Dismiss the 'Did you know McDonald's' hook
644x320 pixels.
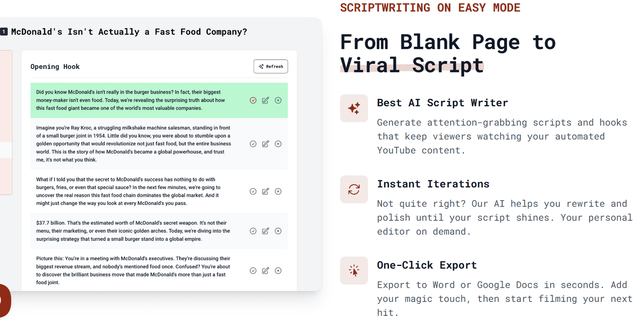tap(278, 100)
